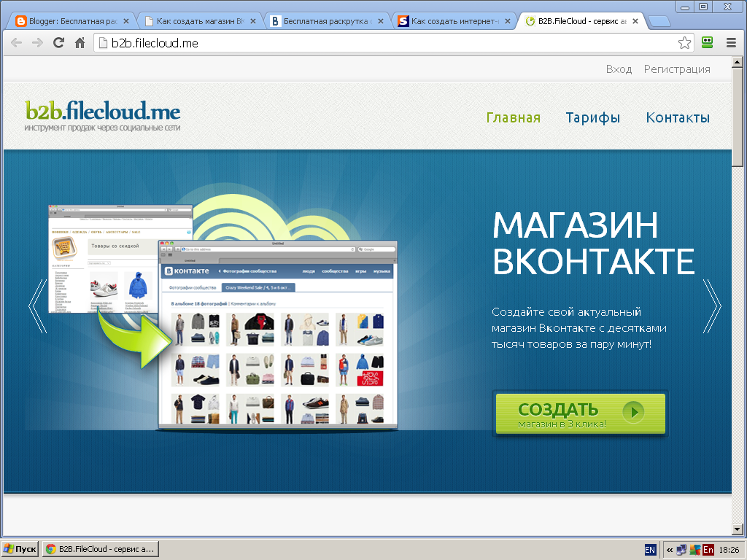This screenshot has width=747, height=560.
Task: Click the colorful tray icon before En
Action: pyautogui.click(x=695, y=550)
